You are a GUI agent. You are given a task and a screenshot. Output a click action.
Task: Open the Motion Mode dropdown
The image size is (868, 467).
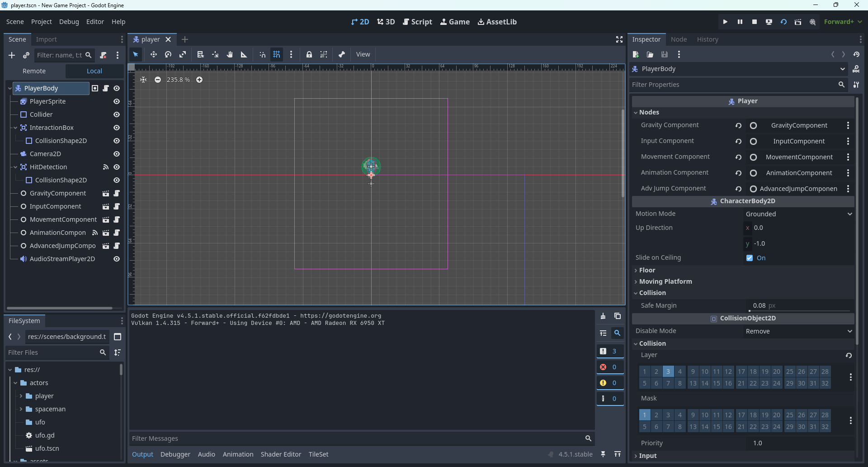(x=798, y=214)
